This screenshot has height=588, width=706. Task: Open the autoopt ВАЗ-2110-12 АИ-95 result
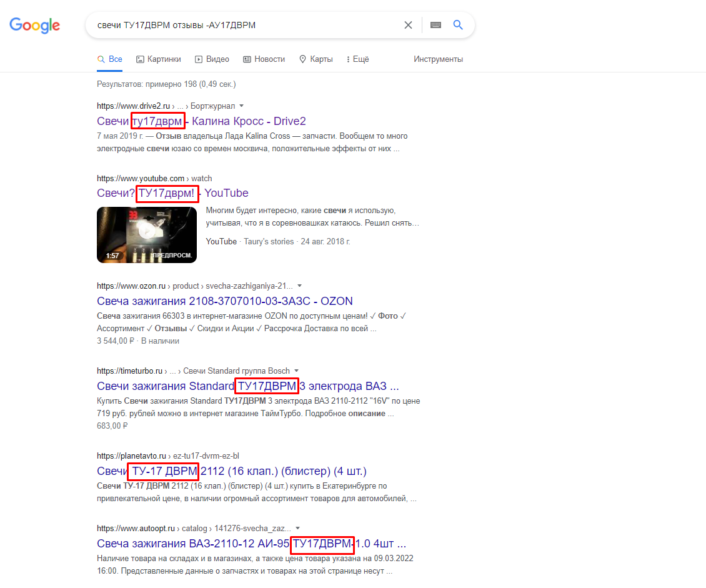[251, 544]
